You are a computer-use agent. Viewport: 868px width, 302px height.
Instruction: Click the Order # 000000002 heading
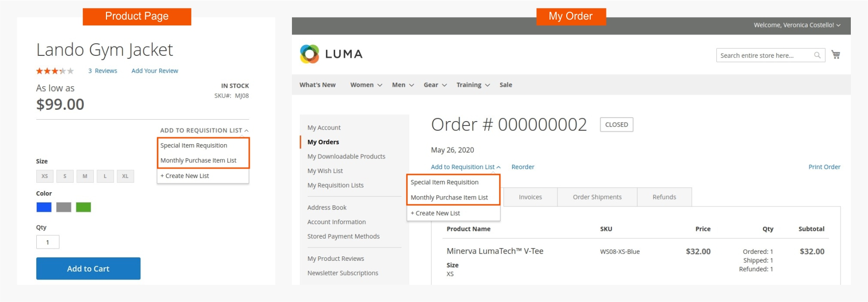coord(509,125)
